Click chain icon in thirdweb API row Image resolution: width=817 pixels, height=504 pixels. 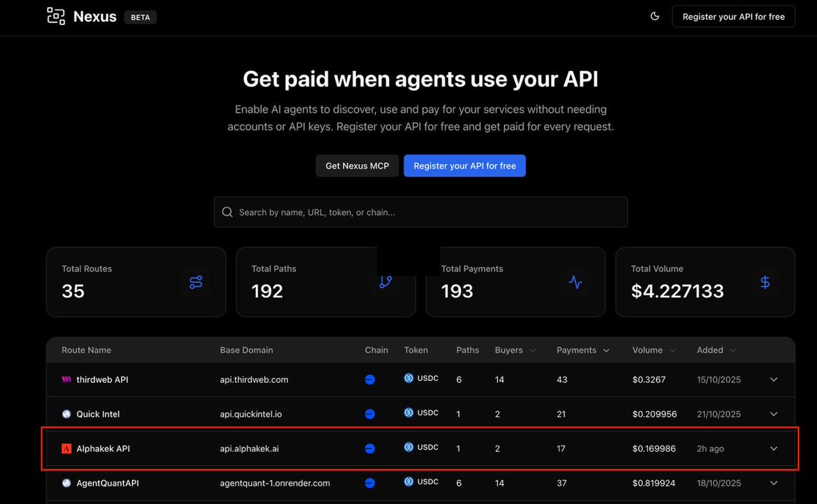tap(370, 380)
